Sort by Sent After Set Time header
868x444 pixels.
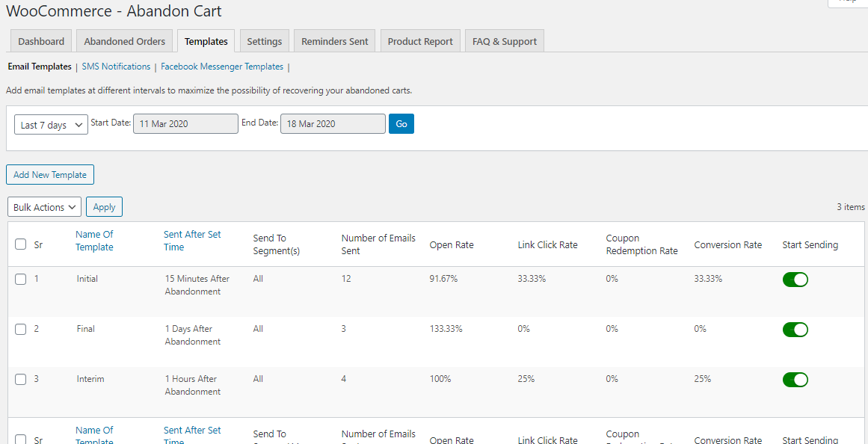click(192, 241)
